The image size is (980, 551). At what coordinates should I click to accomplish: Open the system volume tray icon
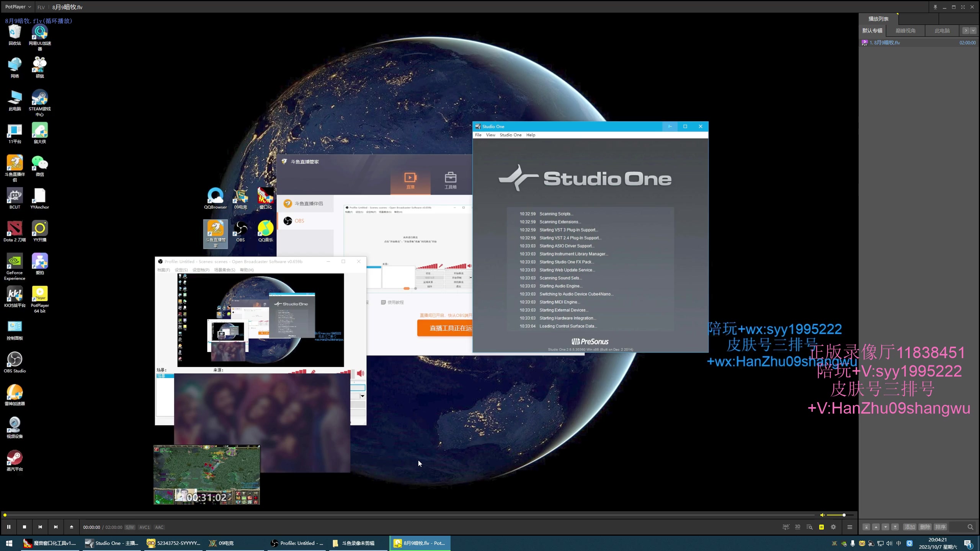[x=889, y=543]
